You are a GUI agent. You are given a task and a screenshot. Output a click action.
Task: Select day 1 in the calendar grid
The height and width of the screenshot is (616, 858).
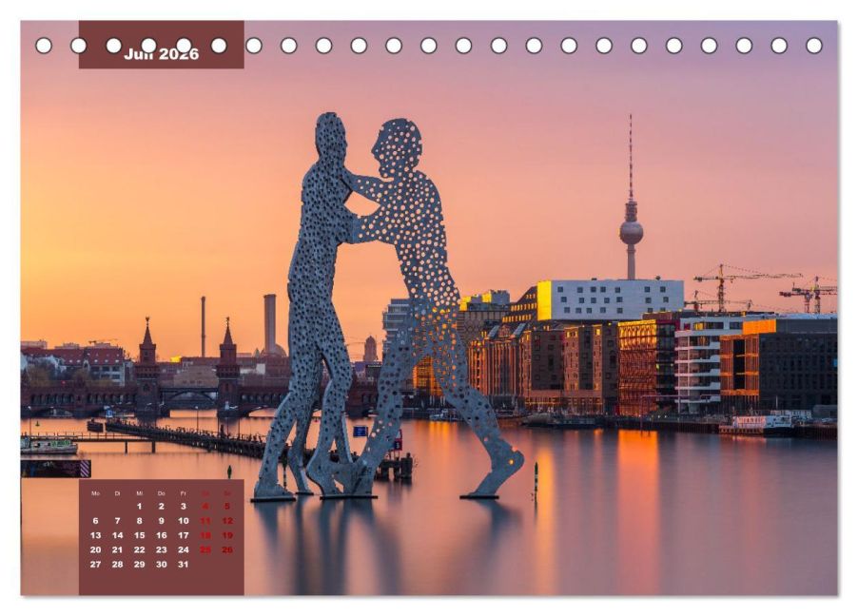(x=140, y=507)
